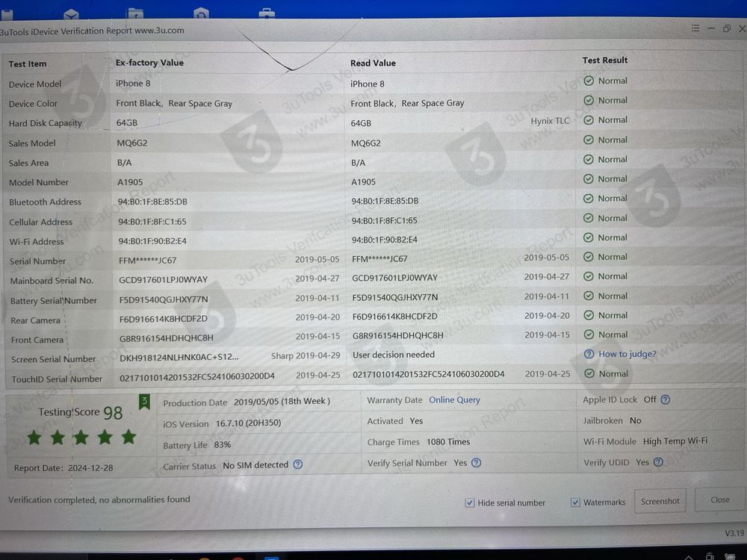Click the No SIM detected status
This screenshot has height=560, width=747.
click(x=255, y=464)
